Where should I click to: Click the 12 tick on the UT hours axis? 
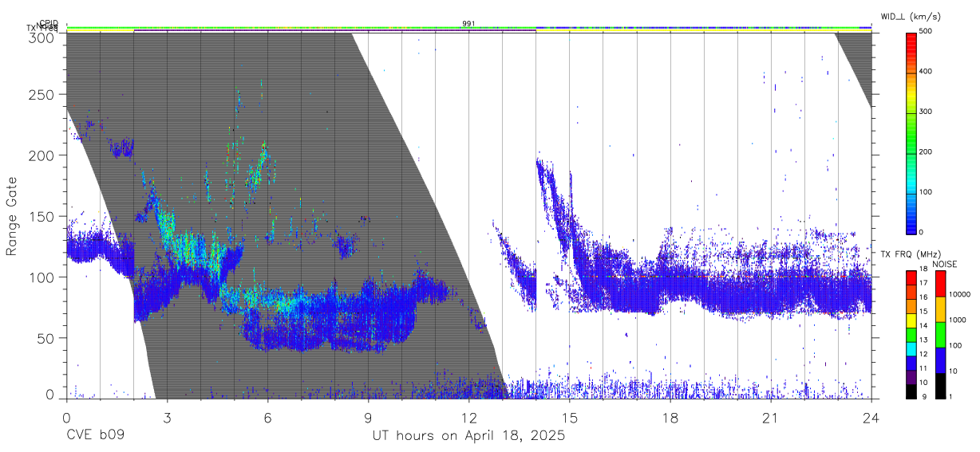[x=468, y=418]
